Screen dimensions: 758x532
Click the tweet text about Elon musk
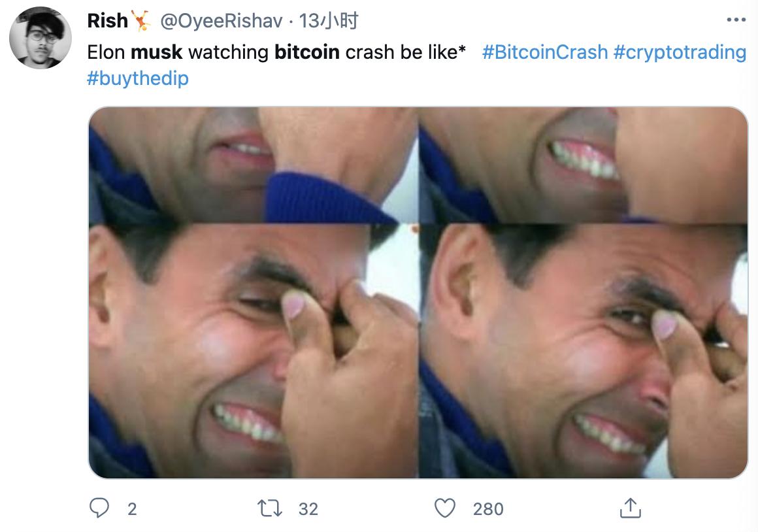pyautogui.click(x=276, y=52)
